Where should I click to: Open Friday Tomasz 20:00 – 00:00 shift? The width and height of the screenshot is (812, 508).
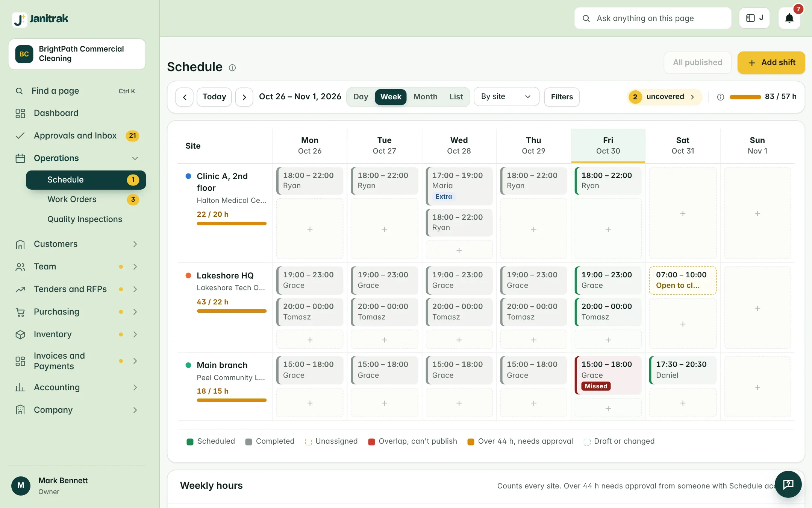tap(608, 312)
